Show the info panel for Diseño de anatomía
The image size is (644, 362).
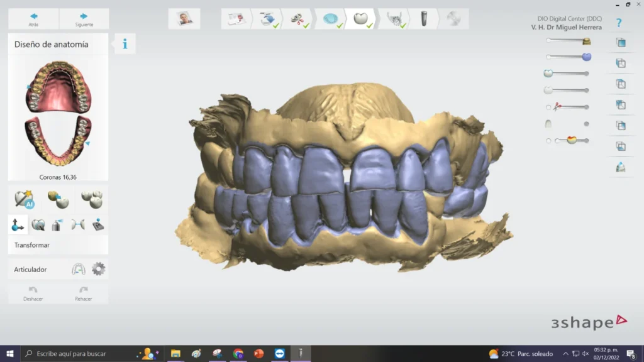(125, 44)
